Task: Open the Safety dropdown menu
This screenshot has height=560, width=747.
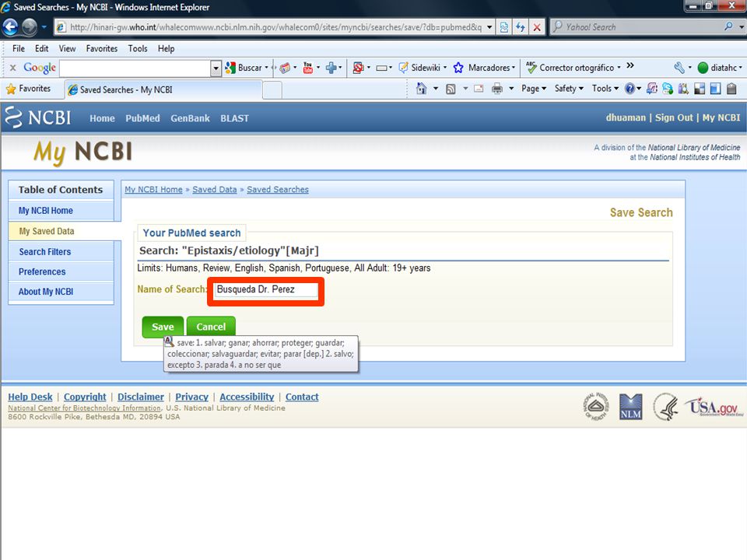Action: (569, 89)
